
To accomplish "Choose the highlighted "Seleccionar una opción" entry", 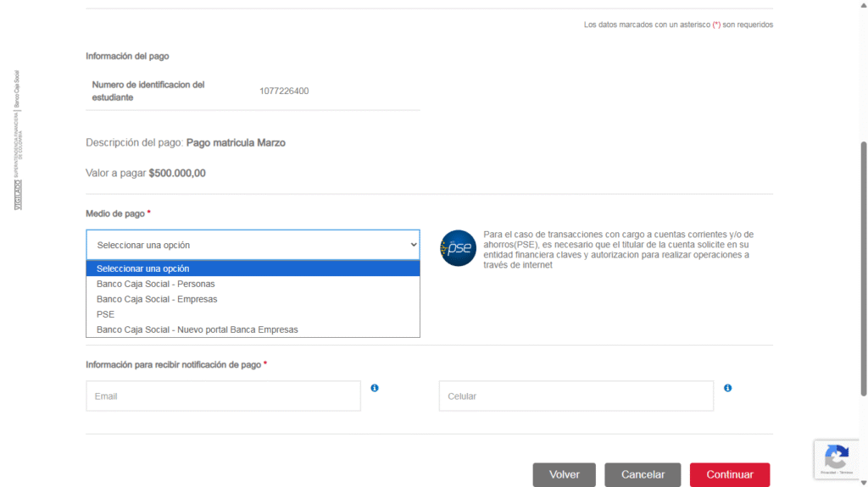I will tap(253, 268).
